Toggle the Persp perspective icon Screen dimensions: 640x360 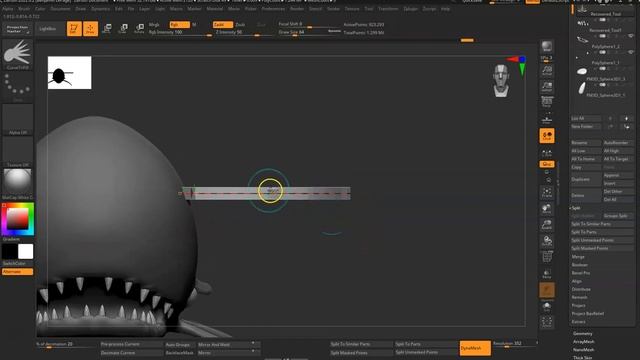[547, 102]
